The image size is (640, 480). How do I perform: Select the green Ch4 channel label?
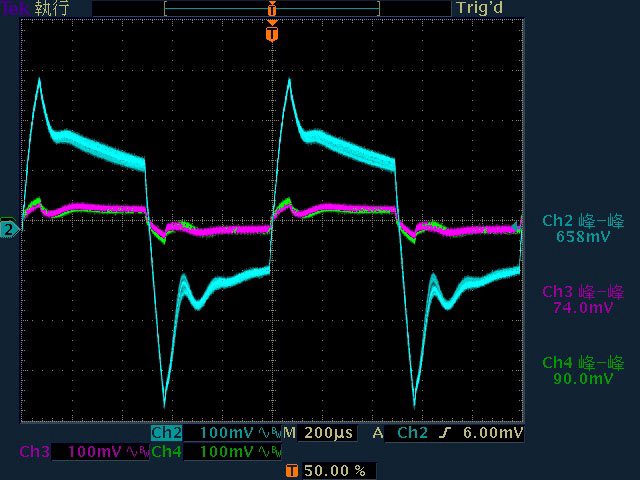168,452
